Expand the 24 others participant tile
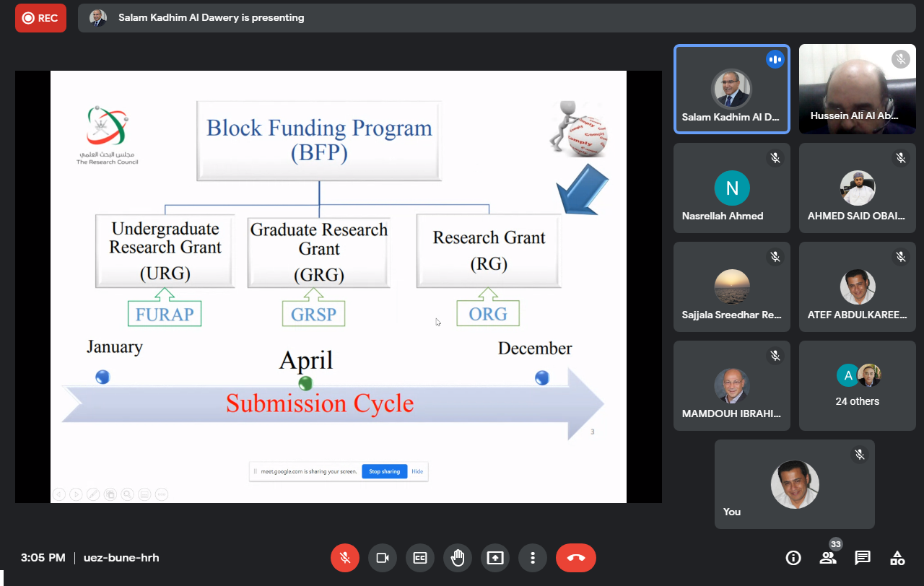The image size is (924, 586). 857,386
